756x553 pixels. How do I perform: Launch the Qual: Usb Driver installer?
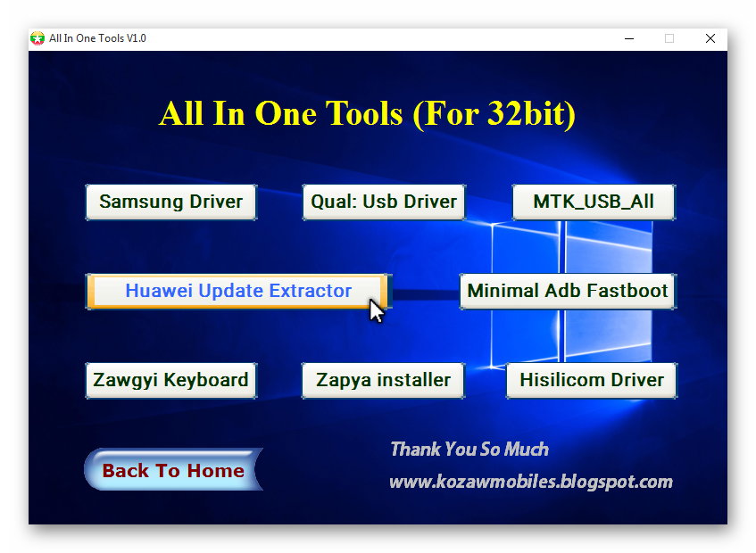[384, 202]
